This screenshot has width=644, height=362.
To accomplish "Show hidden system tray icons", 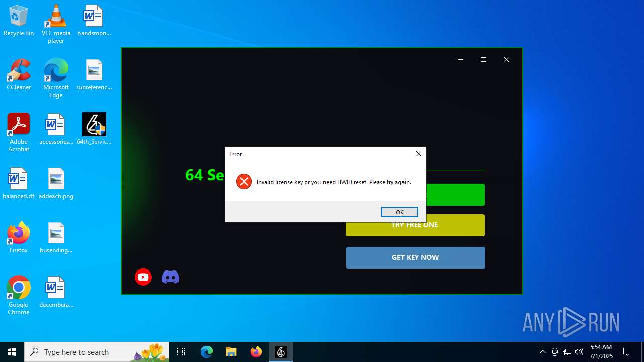I will coord(542,352).
